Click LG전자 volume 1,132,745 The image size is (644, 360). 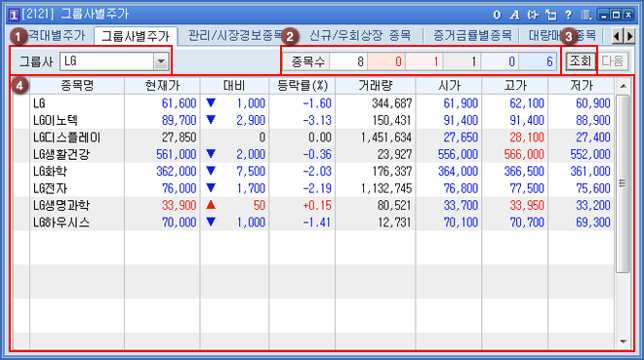386,188
